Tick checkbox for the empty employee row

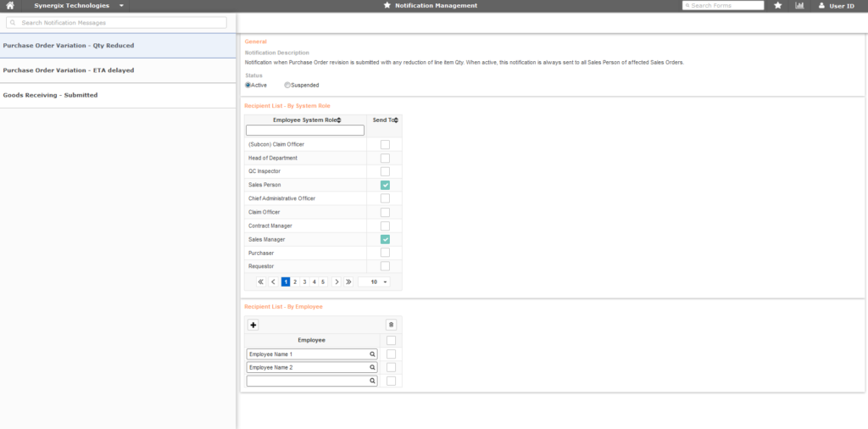[x=391, y=381]
